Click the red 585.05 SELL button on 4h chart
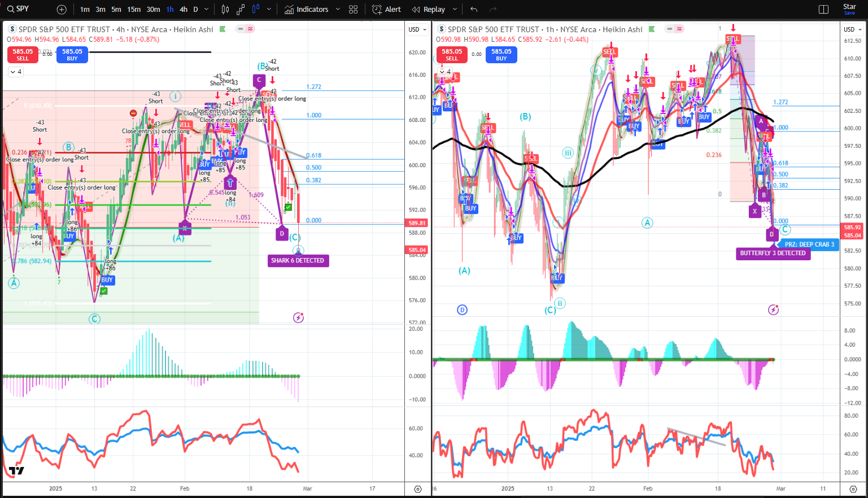868x498 pixels. (x=23, y=55)
